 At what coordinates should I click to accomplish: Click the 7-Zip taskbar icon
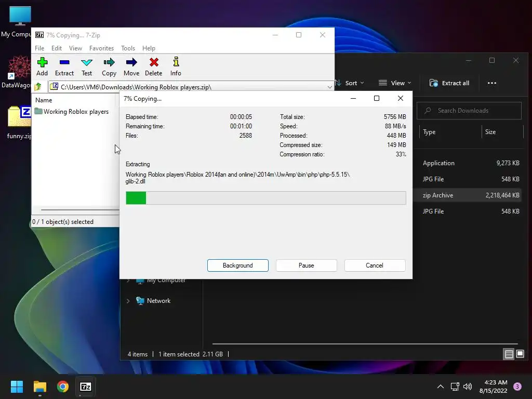coord(86,387)
